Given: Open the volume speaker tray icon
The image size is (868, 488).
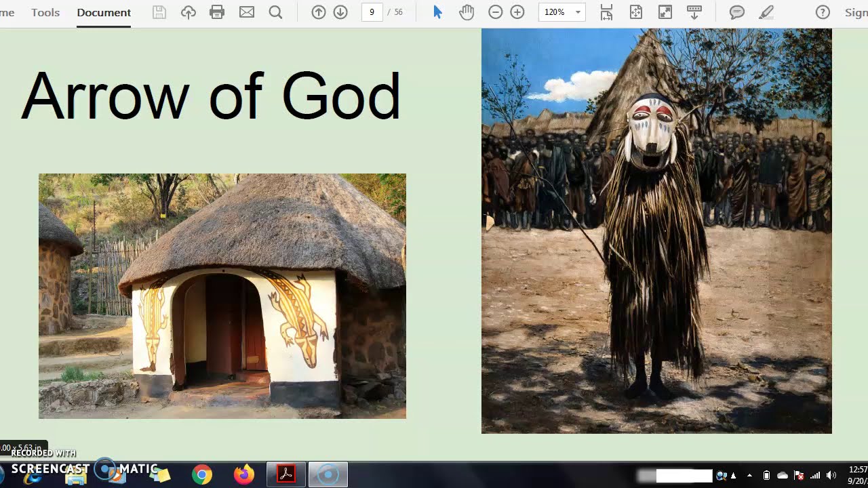Looking at the screenshot, I should pos(831,475).
